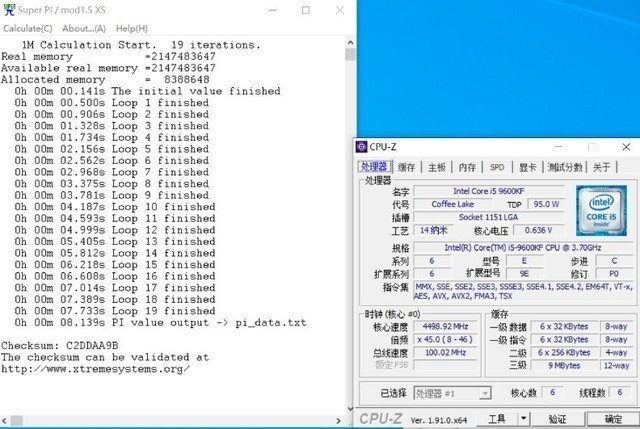The image size is (640, 429).
Task: Click the Super PI vertical scrollbar thumb
Action: coord(350,54)
